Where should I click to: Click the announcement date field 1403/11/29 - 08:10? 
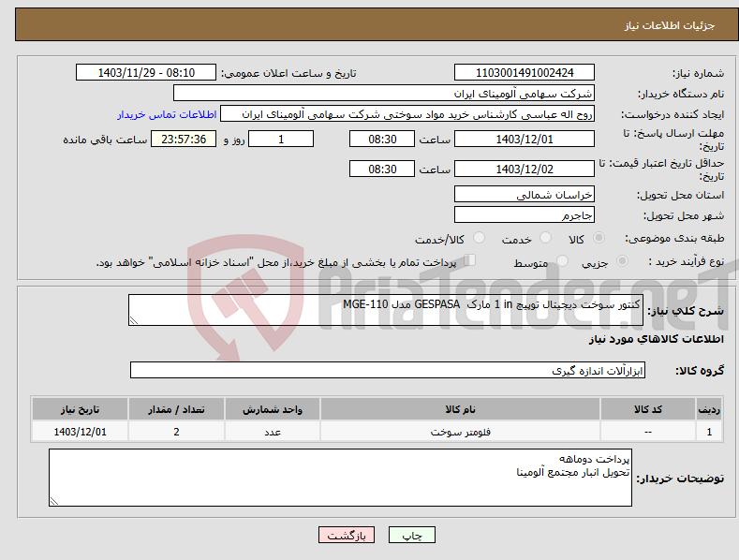[146, 73]
